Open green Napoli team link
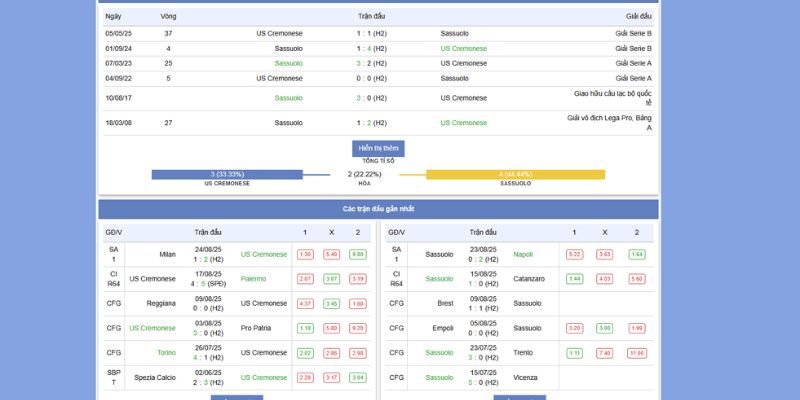 [523, 254]
